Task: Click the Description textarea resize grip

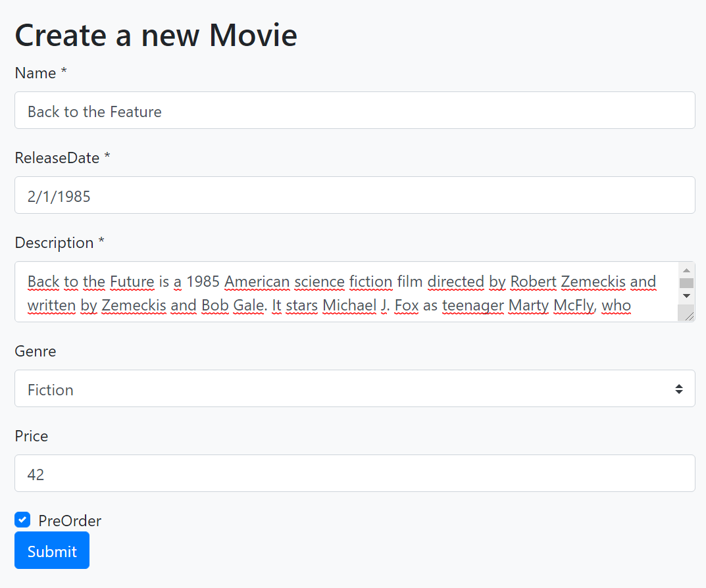Action: (689, 316)
